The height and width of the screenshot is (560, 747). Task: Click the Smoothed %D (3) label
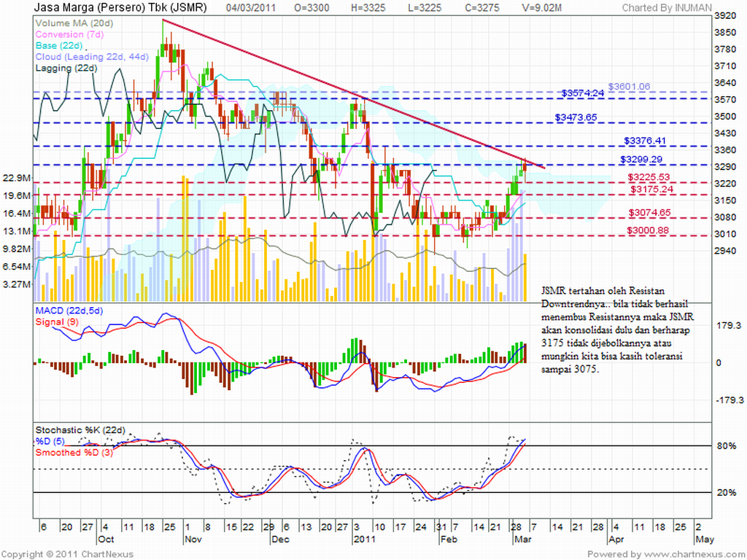pos(74,452)
